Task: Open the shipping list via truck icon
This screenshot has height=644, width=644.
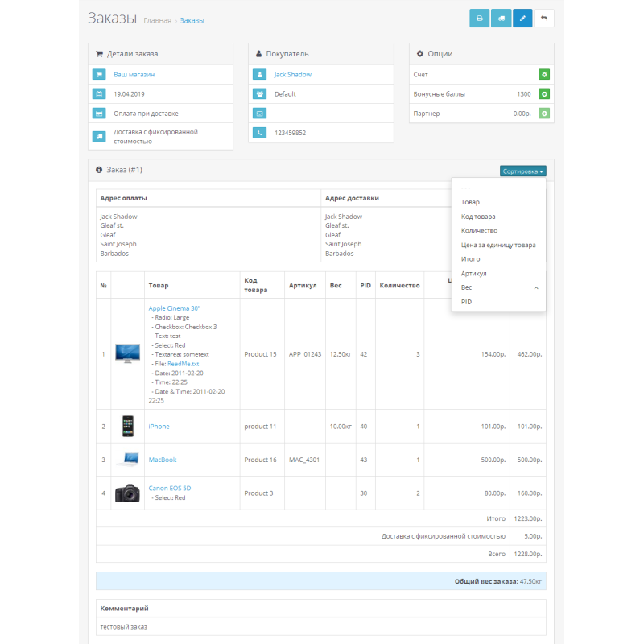Action: click(x=501, y=18)
